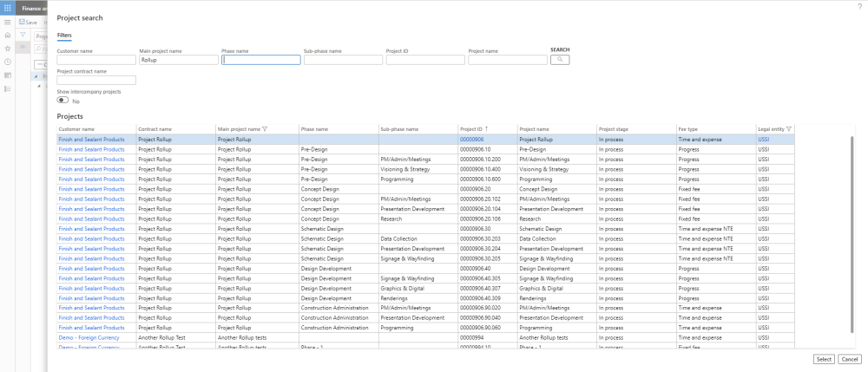This screenshot has width=868, height=372.
Task: Click Signage & Wayfinding project name for 00000906.30.205
Action: click(557, 258)
